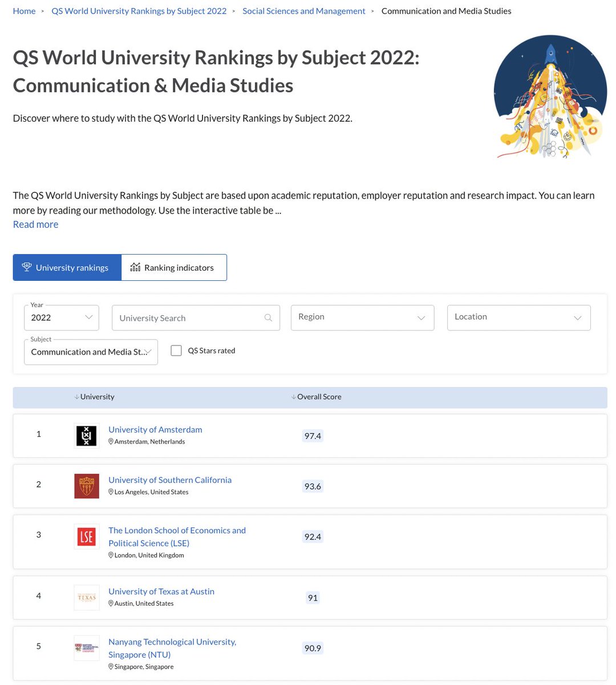Open the University of Texas at Austin link
The width and height of the screenshot is (616, 685).
pos(161,591)
